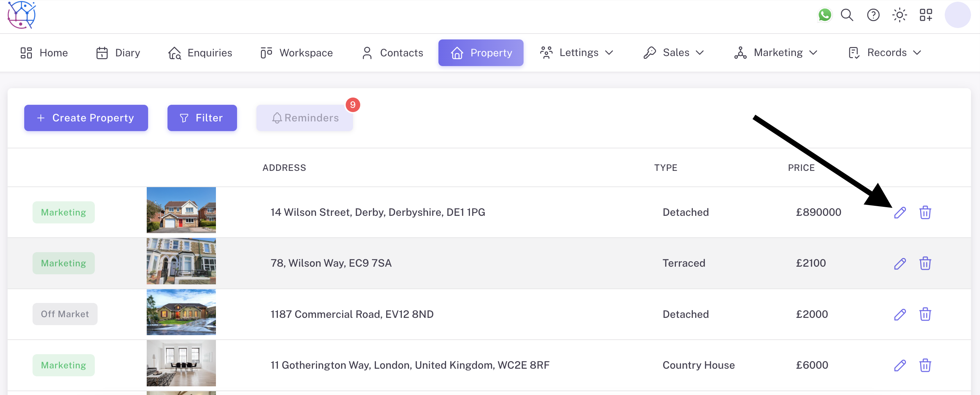This screenshot has width=980, height=395.
Task: Edit 1187 Commercial Road pencil icon
Action: [x=900, y=314]
